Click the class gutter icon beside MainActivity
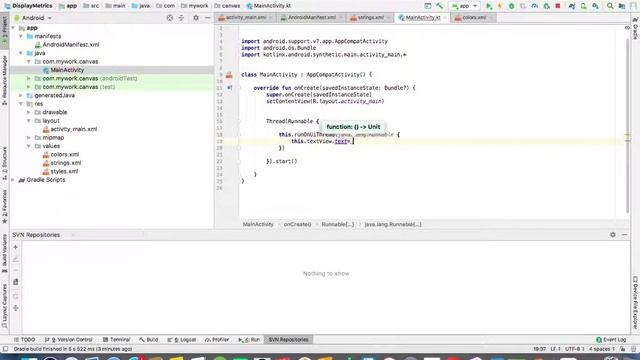This screenshot has width=640, height=360. click(229, 75)
